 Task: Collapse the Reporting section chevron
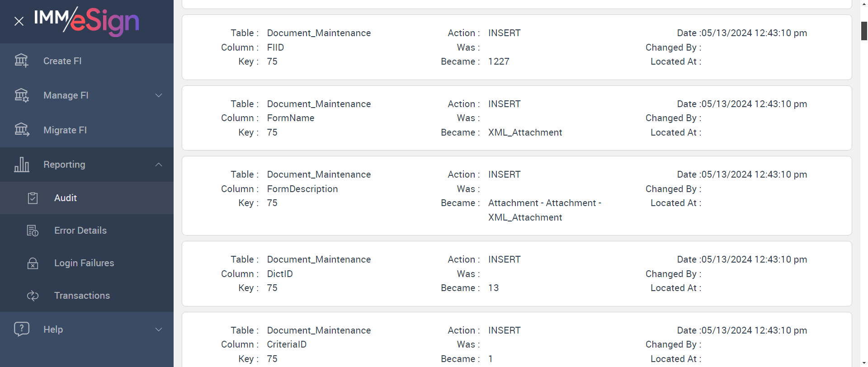[x=159, y=165]
